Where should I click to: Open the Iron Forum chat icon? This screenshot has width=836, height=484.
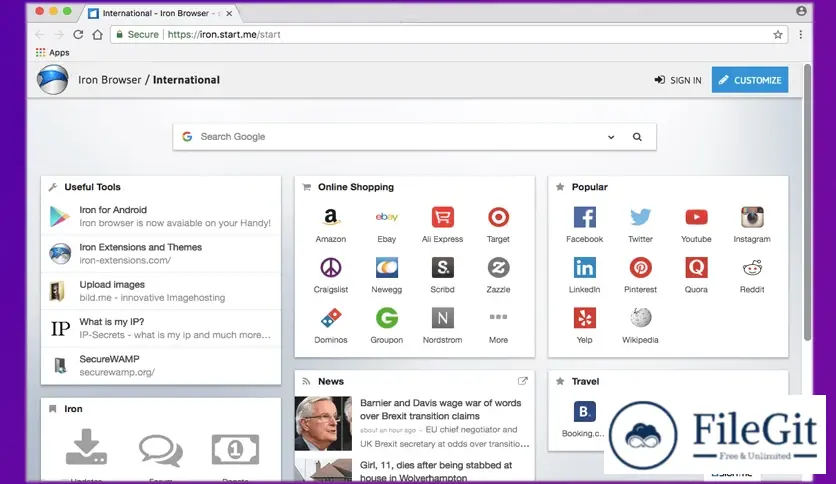[161, 449]
